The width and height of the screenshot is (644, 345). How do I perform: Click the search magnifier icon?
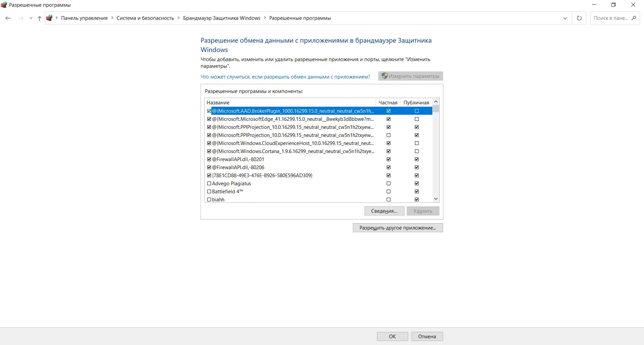[634, 18]
